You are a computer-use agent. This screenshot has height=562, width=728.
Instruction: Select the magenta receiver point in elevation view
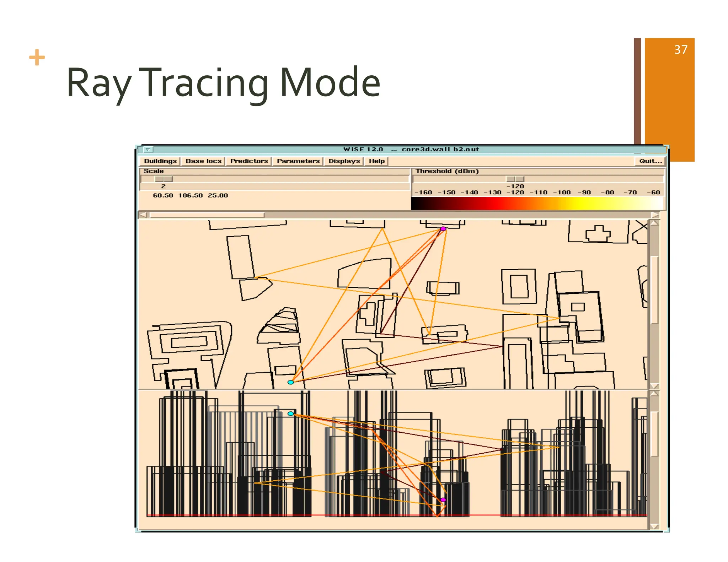click(443, 500)
